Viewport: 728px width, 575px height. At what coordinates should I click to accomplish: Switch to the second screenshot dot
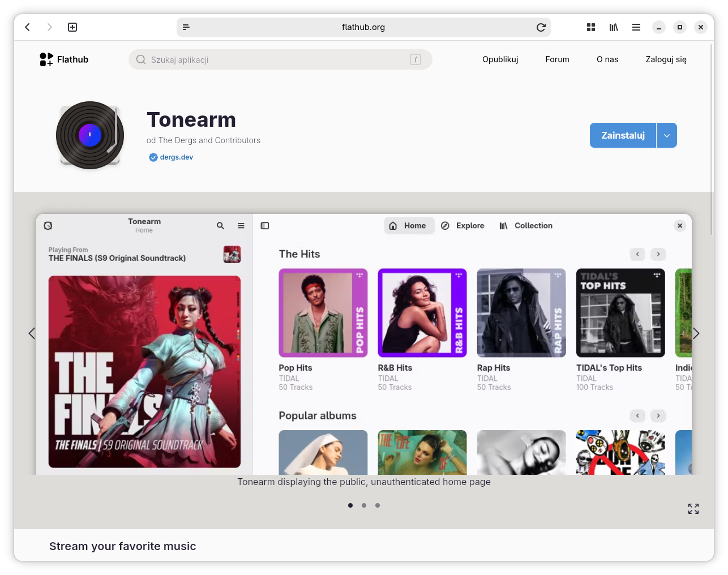coord(364,505)
